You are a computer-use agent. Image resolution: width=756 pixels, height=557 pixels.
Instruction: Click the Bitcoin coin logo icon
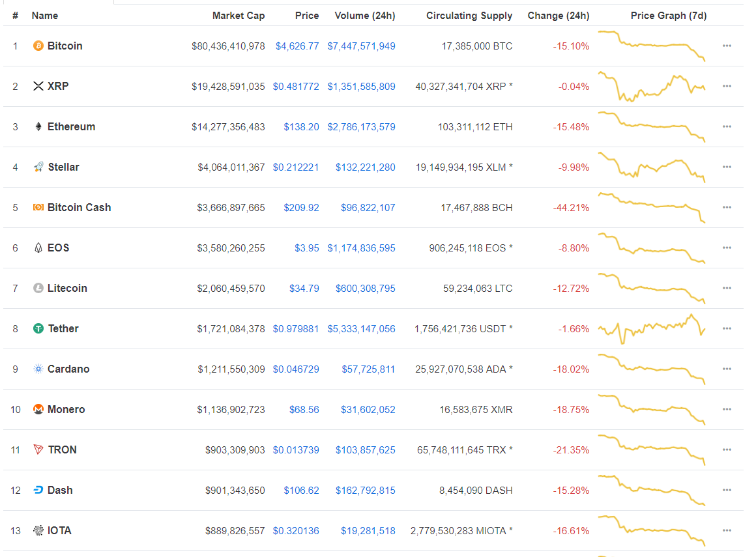[38, 46]
